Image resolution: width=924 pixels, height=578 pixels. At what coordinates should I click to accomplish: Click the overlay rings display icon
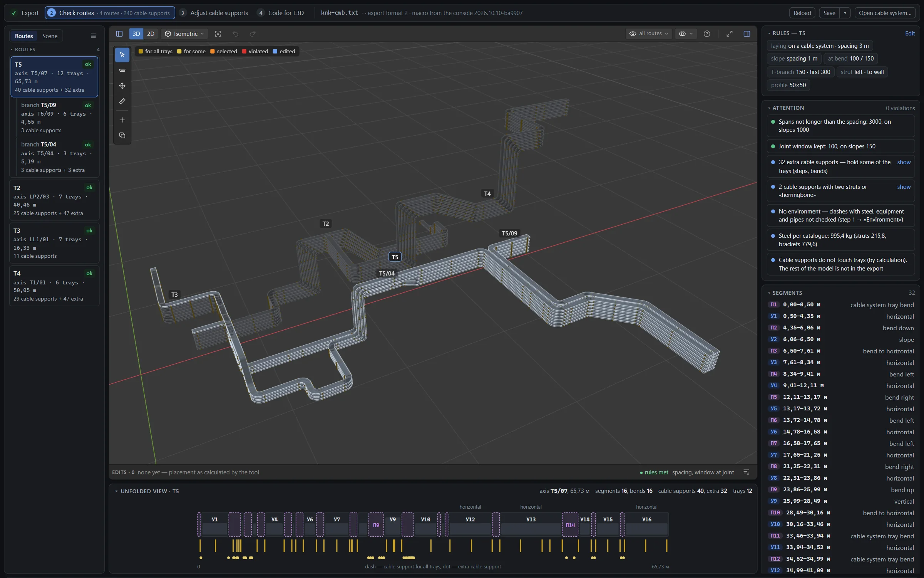pos(682,34)
